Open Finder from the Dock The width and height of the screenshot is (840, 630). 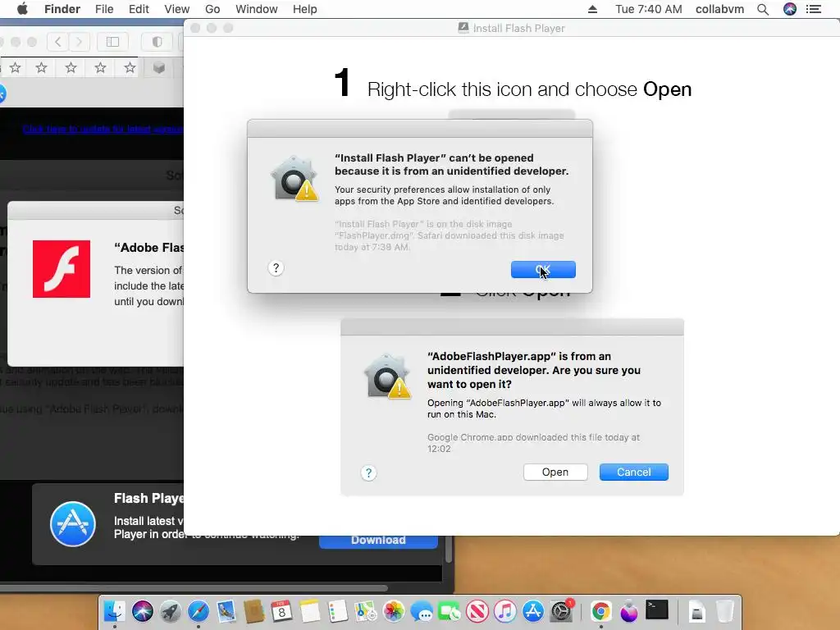(x=114, y=611)
